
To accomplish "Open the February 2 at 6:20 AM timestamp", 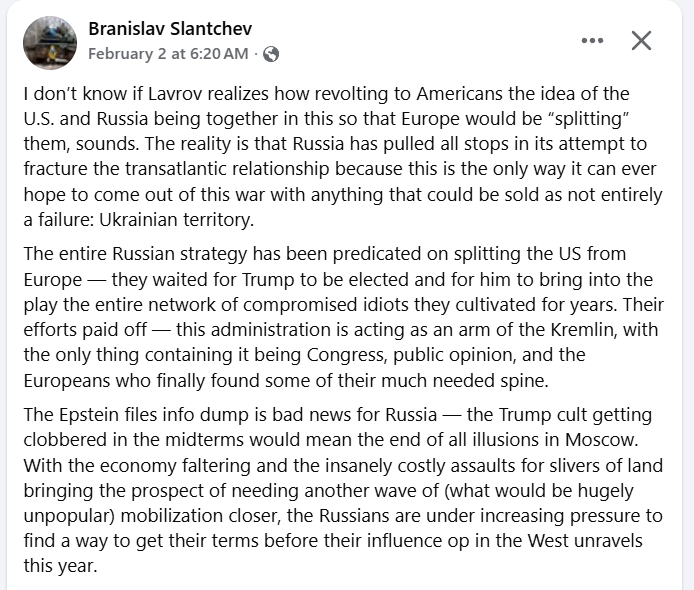I will [167, 54].
